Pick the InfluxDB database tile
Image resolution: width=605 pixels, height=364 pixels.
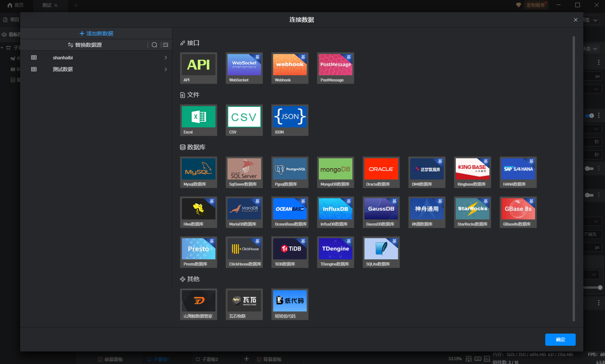pos(336,212)
